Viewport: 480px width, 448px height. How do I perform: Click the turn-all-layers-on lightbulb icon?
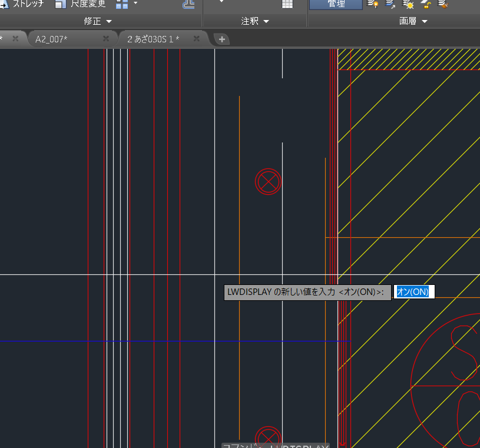coord(372,4)
